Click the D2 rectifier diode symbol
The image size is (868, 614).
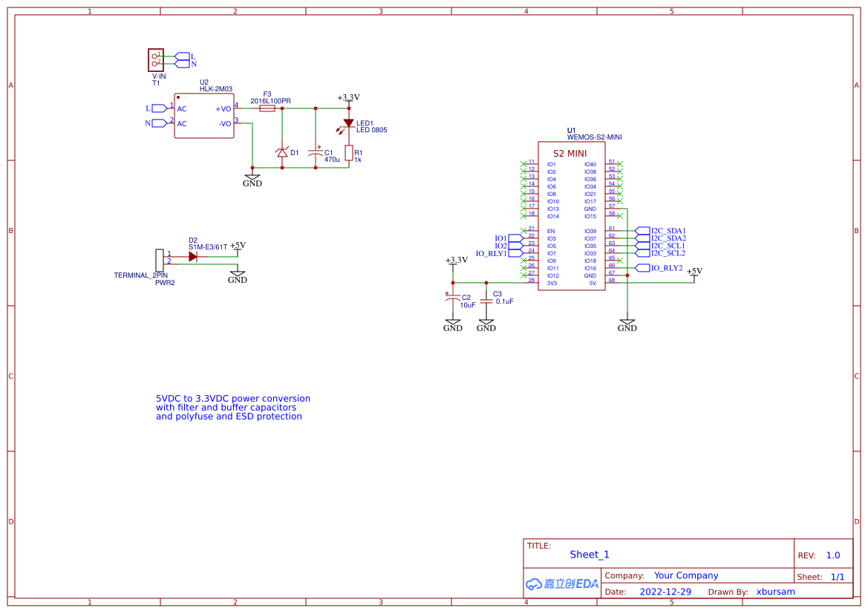(x=192, y=256)
